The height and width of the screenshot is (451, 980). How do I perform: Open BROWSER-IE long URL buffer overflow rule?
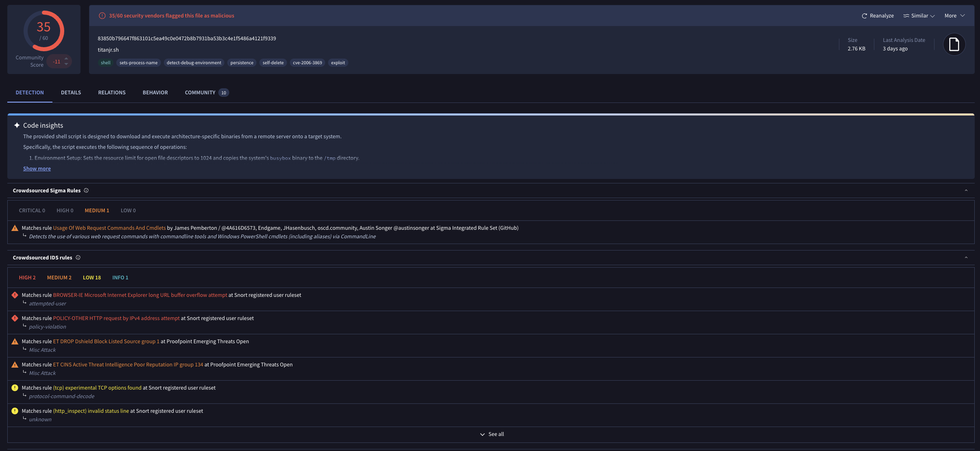click(x=140, y=295)
